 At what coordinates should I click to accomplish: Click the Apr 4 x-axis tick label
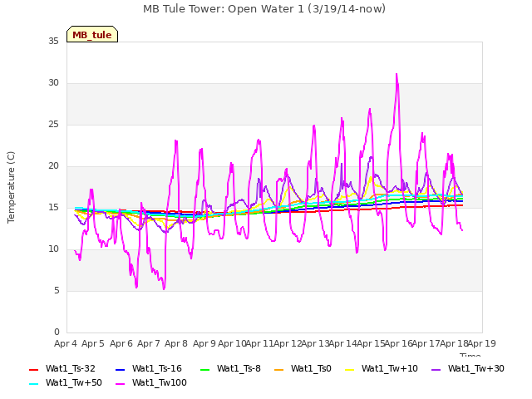coord(66,343)
